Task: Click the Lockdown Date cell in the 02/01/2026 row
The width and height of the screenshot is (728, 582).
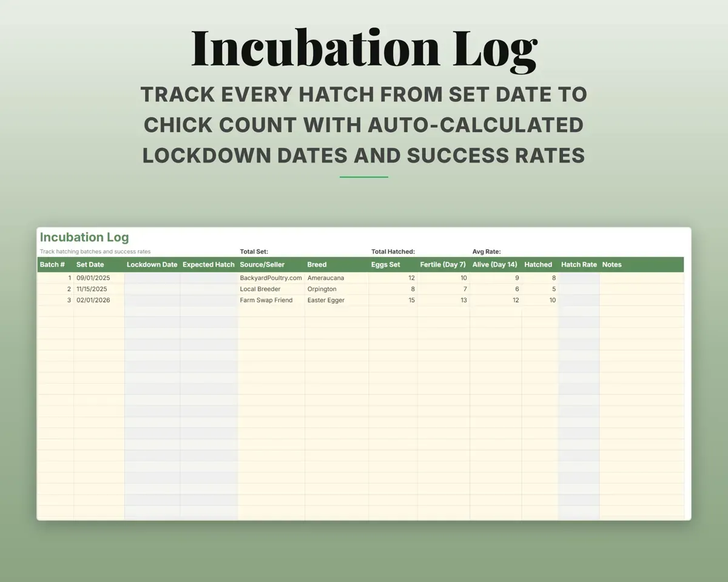Action: pyautogui.click(x=152, y=300)
